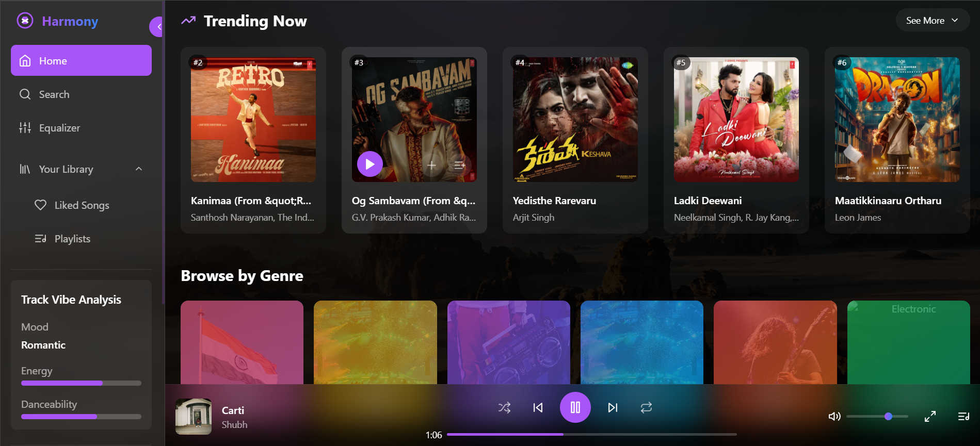This screenshot has height=446, width=980.
Task: Pause the current song
Action: (x=575, y=407)
